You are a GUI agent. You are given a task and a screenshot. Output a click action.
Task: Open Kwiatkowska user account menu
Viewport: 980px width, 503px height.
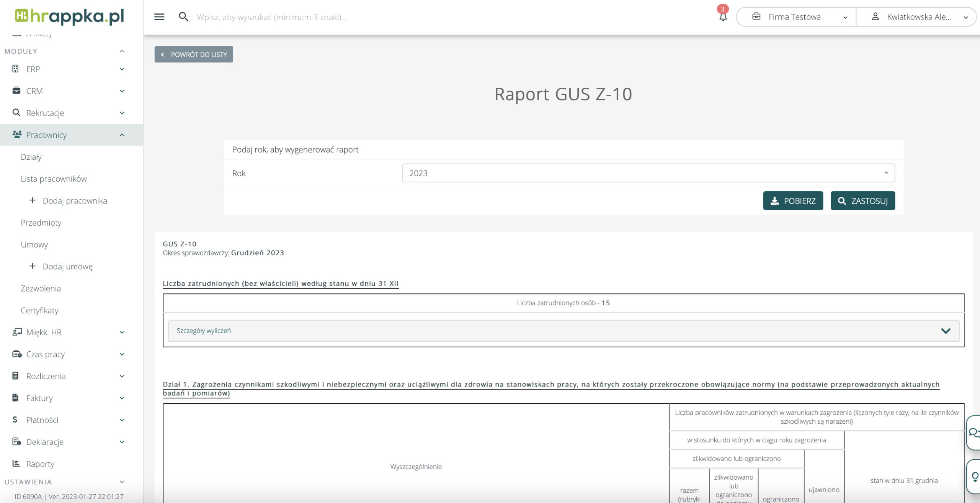click(919, 17)
